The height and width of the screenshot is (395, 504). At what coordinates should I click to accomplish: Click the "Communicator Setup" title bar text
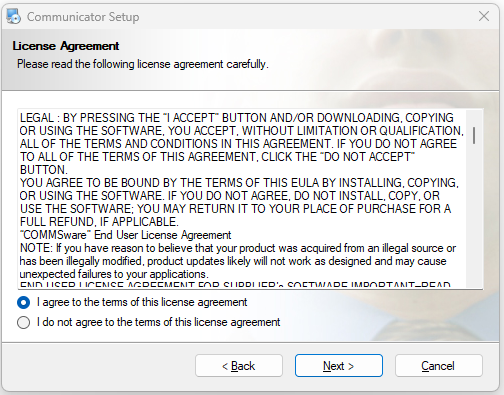pyautogui.click(x=83, y=17)
